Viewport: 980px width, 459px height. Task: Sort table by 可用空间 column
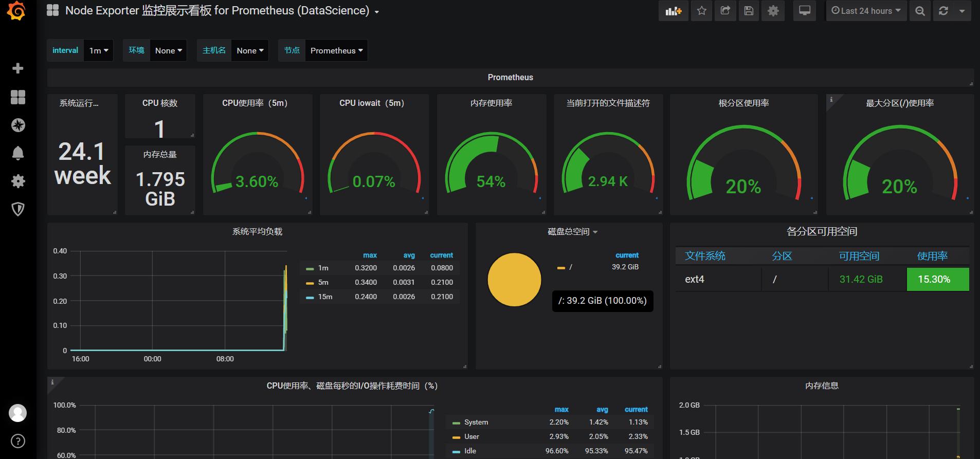pyautogui.click(x=859, y=256)
